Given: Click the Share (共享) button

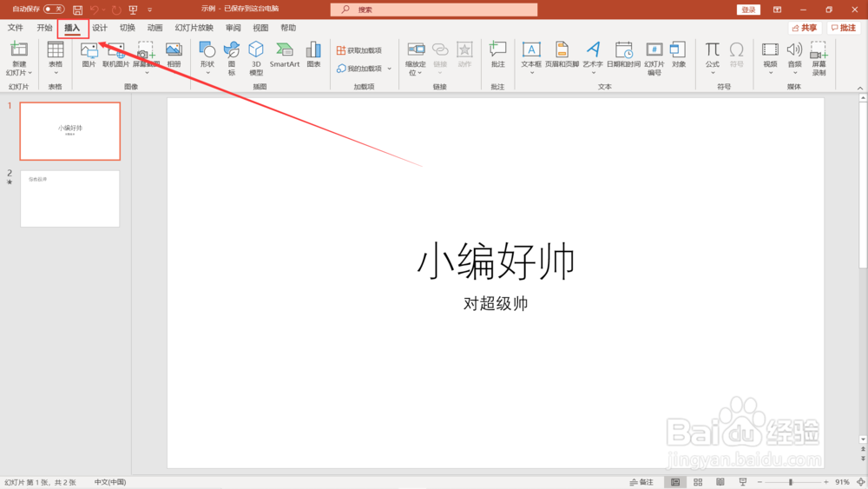Looking at the screenshot, I should [805, 28].
